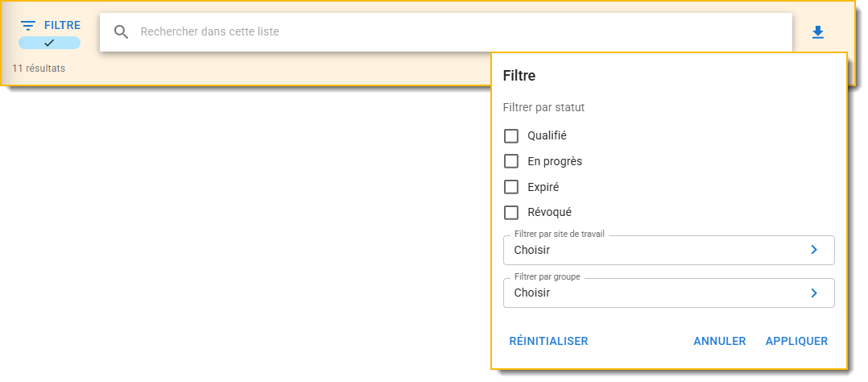
Task: Check the En progrès checkbox
Action: [510, 161]
